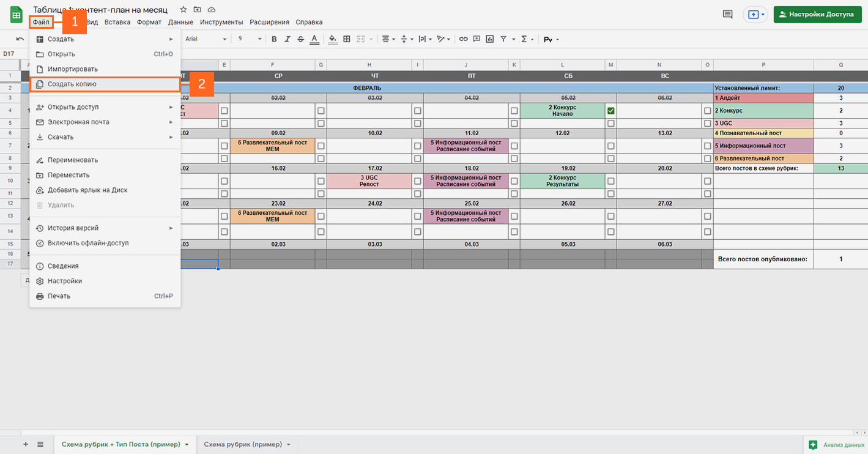Open the font size 9 dropdown
The image size is (868, 454).
tap(250, 39)
